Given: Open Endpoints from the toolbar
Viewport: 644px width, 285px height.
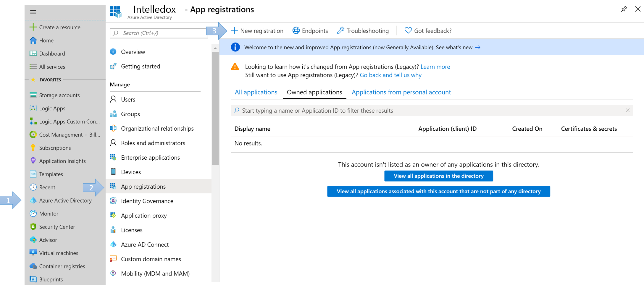Looking at the screenshot, I should 310,31.
